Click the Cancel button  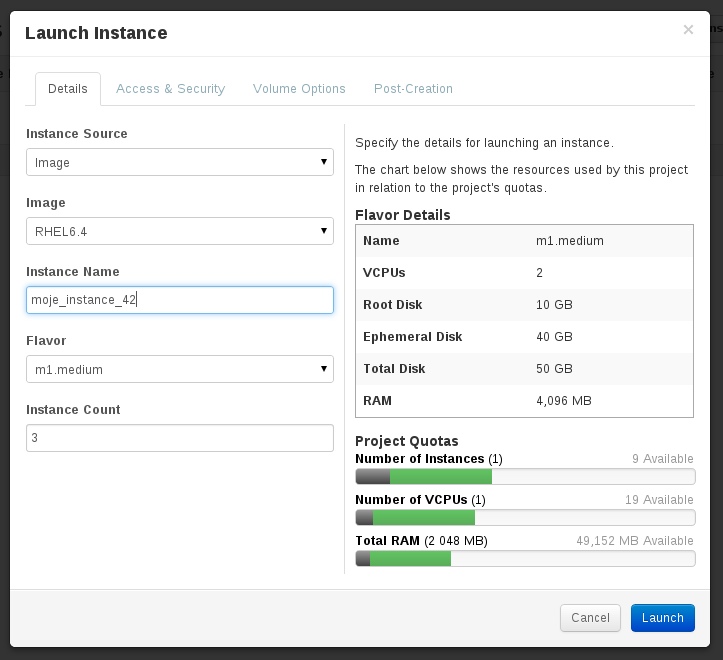(x=590, y=618)
